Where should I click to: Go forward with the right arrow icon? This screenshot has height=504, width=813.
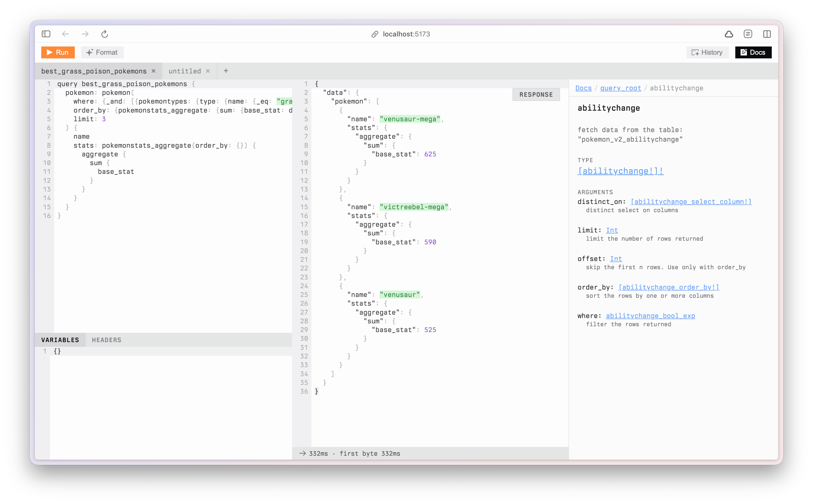85,34
